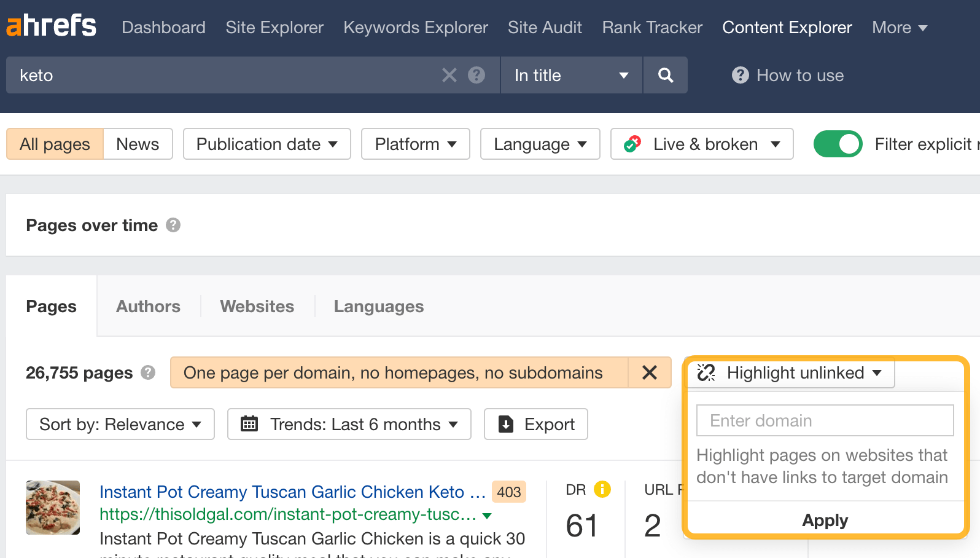Click the Ahrefs logo
The image size is (980, 558).
pos(52,26)
